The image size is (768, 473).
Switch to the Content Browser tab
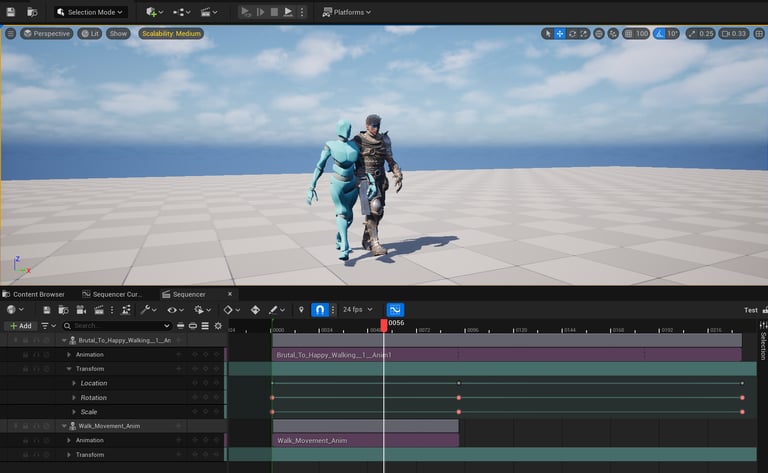(38, 294)
